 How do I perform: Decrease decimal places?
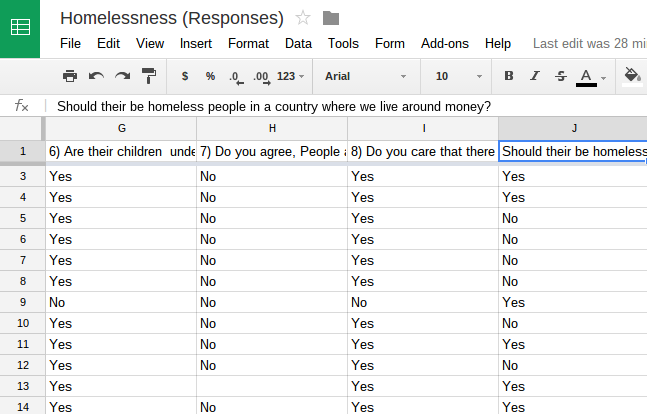coord(235,76)
